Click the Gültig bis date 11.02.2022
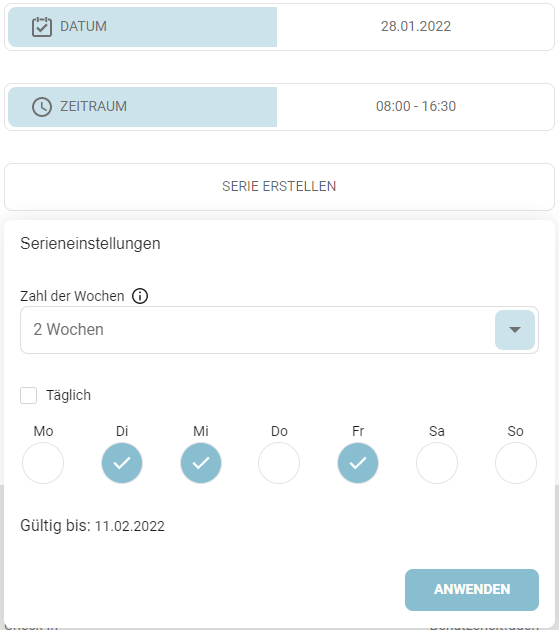The width and height of the screenshot is (559, 630). pyautogui.click(x=129, y=526)
